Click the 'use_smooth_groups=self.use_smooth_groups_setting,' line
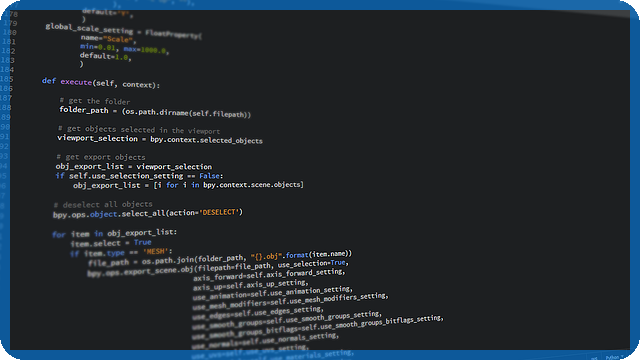The width and height of the screenshot is (640, 360). click(x=287, y=320)
